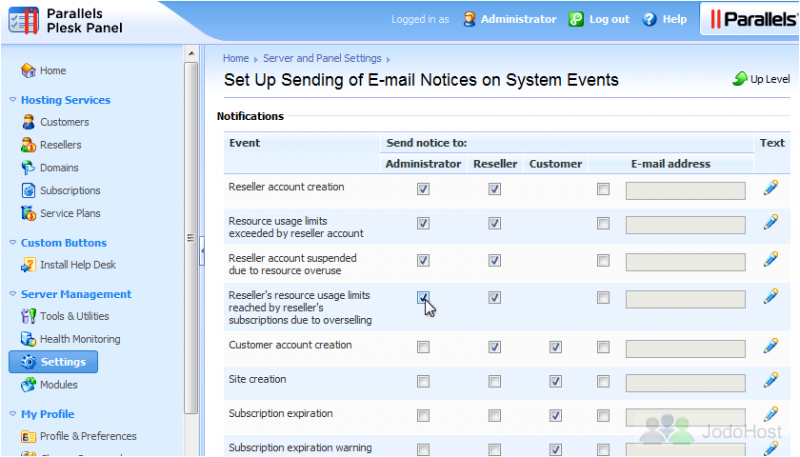
Task: Click the Customers person icon
Action: 29,122
